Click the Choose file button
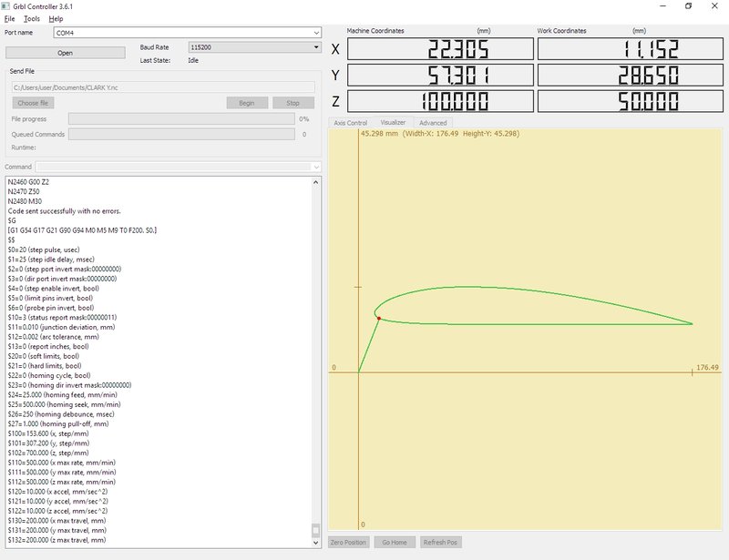The height and width of the screenshot is (560, 729). click(x=33, y=103)
